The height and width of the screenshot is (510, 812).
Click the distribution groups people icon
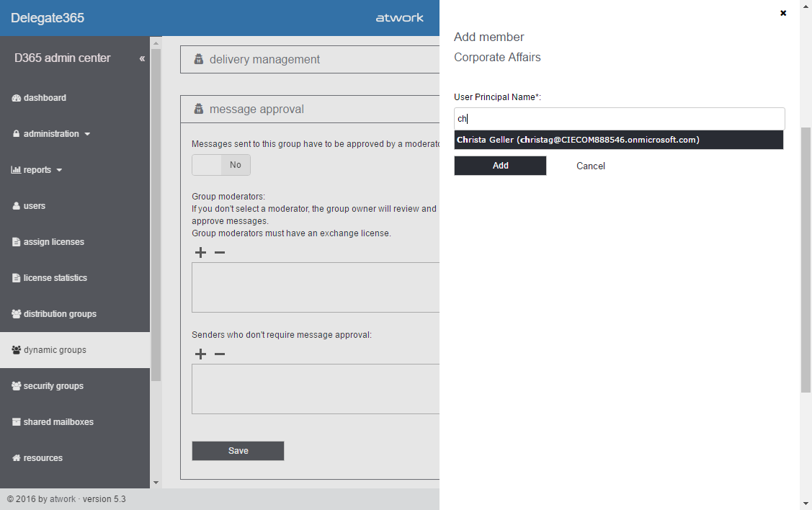point(16,314)
